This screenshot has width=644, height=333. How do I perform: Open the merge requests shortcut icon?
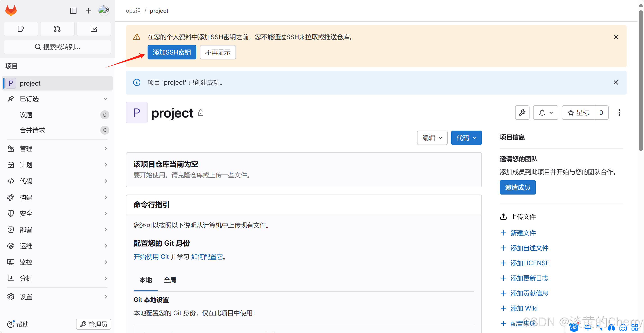pos(57,29)
